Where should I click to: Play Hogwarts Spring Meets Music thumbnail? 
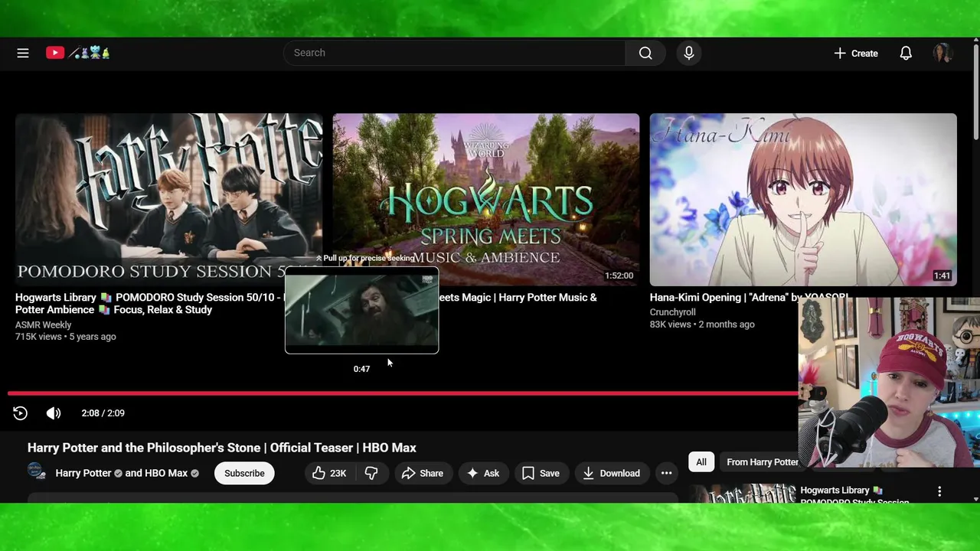485,199
